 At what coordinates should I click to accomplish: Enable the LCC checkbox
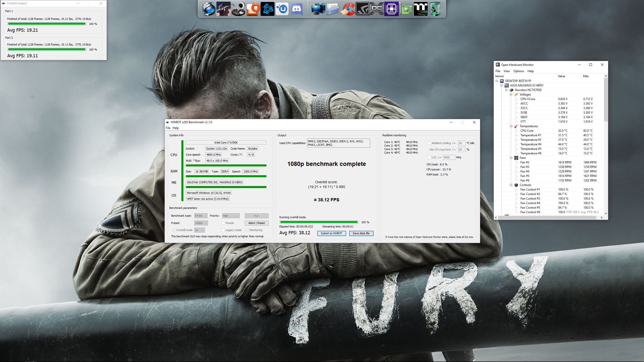pyautogui.click(x=429, y=157)
